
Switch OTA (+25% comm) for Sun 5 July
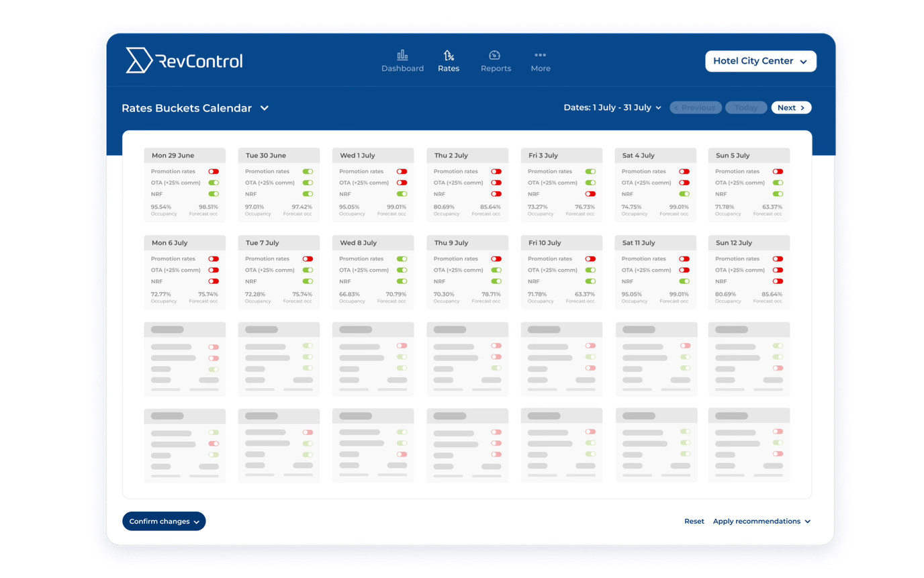coord(778,183)
